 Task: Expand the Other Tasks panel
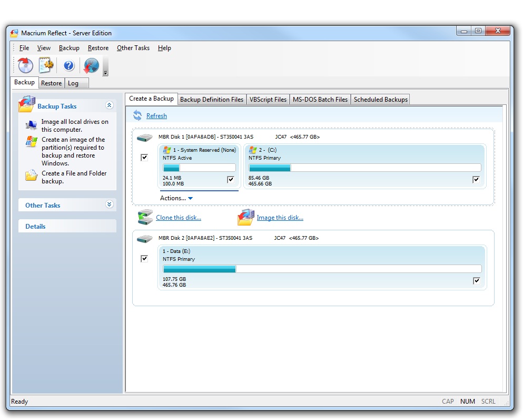[x=109, y=204]
